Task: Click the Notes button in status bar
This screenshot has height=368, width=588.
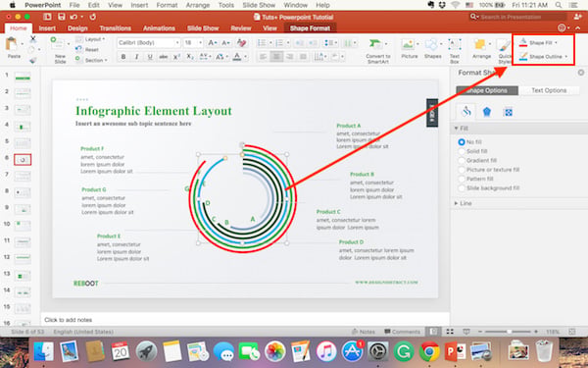Action: tap(363, 332)
